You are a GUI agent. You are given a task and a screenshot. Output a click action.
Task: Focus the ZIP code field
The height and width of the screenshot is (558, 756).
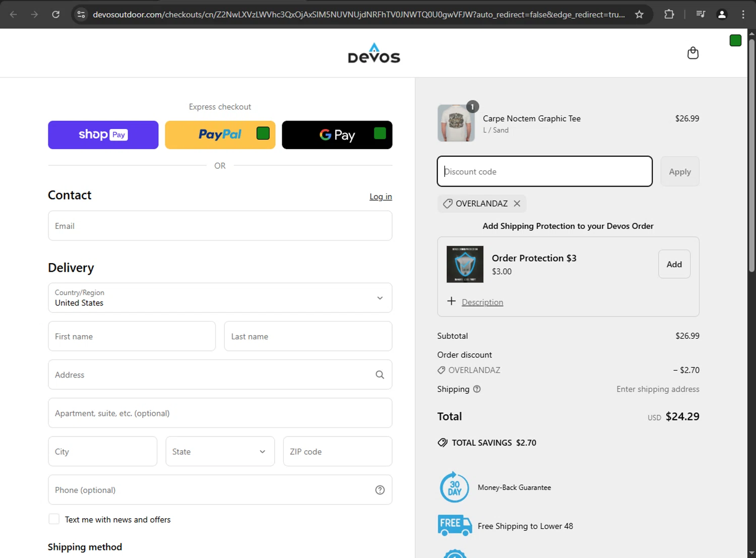pos(338,451)
